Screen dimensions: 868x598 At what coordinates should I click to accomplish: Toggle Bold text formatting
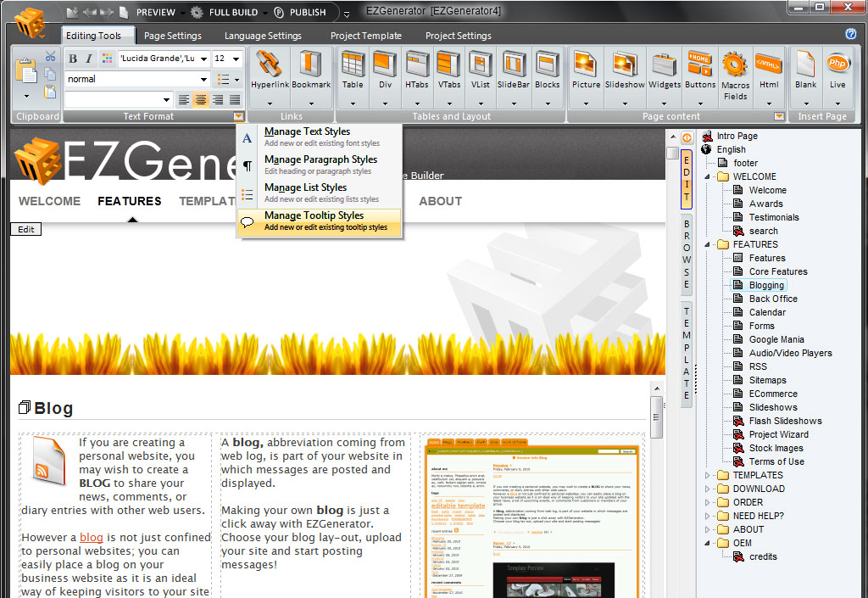[73, 59]
